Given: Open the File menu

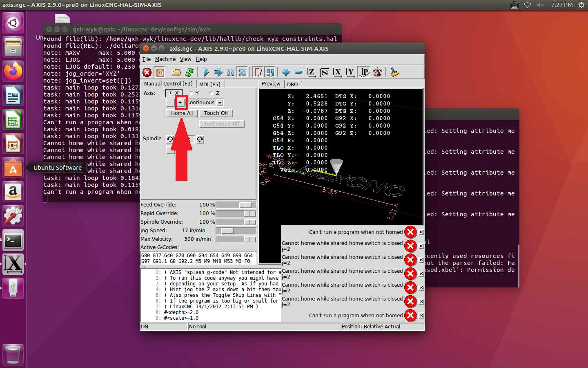Looking at the screenshot, I should click(147, 59).
